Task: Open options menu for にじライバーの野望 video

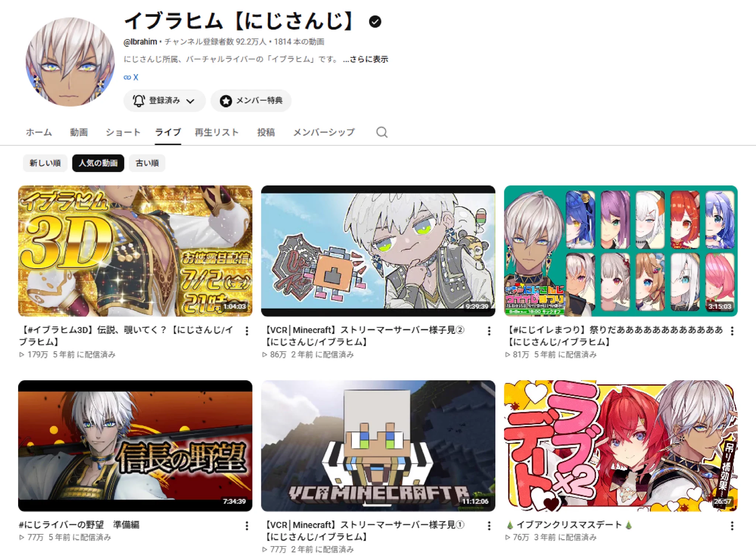Action: [247, 526]
